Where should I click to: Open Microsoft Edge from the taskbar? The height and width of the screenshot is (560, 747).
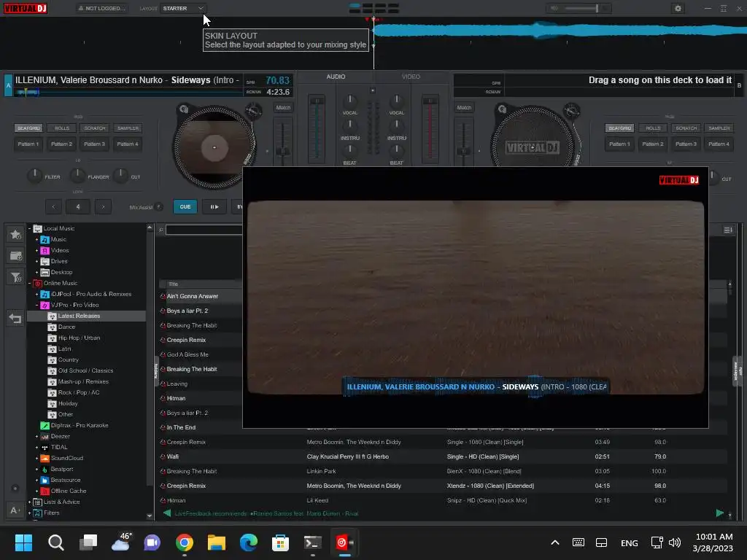coord(248,542)
